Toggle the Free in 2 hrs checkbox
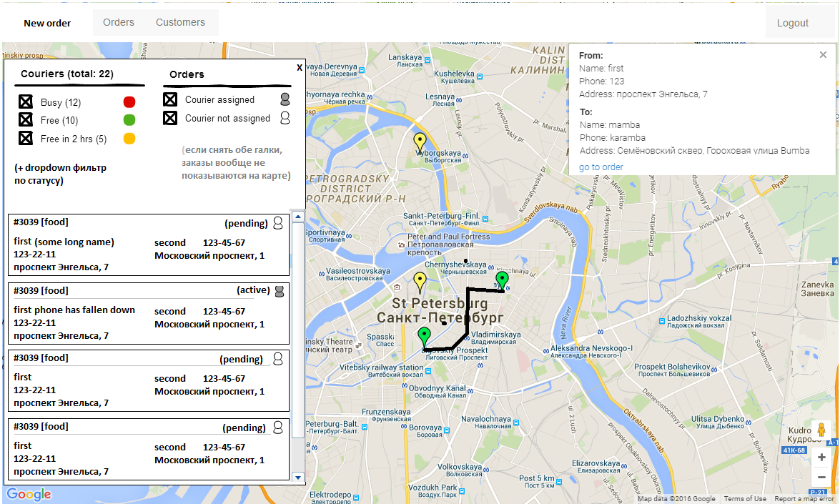This screenshot has width=840, height=504. coord(26,138)
